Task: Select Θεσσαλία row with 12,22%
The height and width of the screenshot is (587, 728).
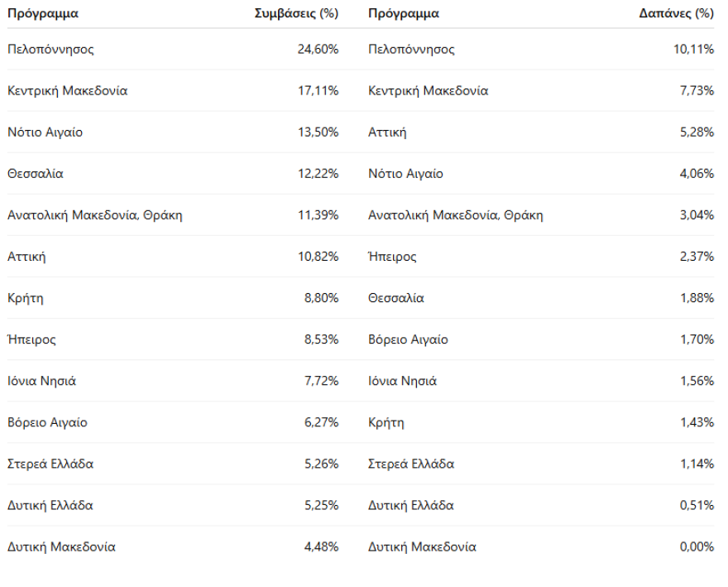Action: (x=36, y=174)
